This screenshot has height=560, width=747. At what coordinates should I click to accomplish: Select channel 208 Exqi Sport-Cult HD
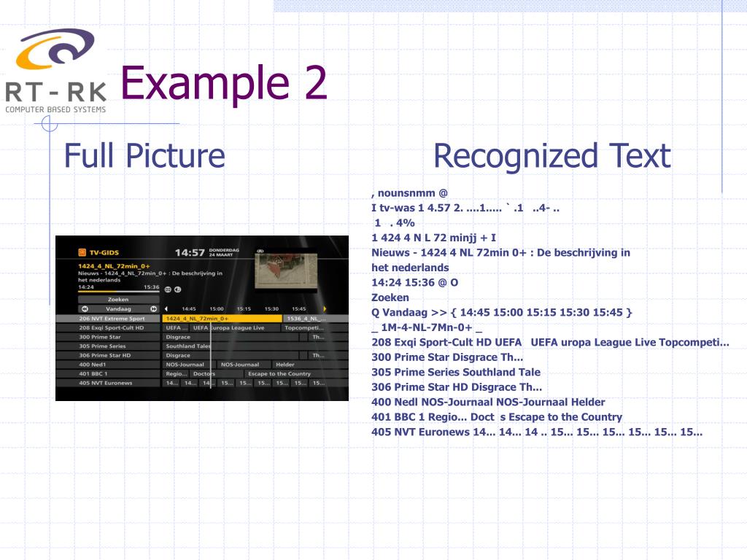pos(108,327)
